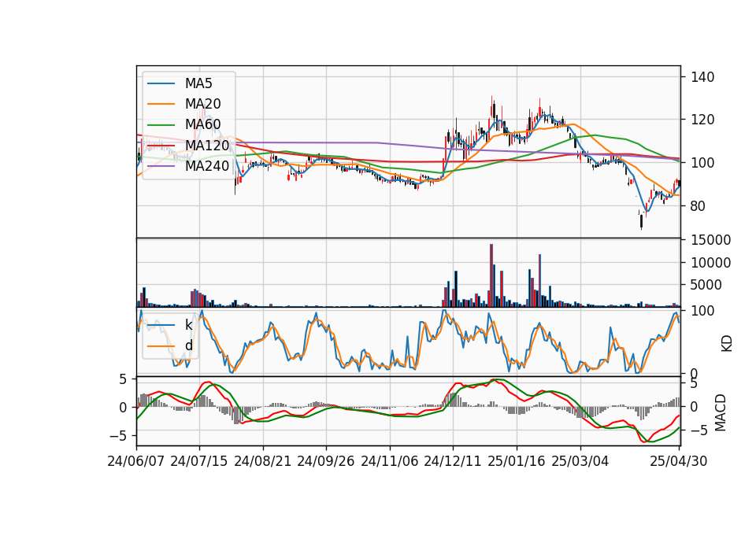Click the MA20 legend label

pyautogui.click(x=202, y=104)
